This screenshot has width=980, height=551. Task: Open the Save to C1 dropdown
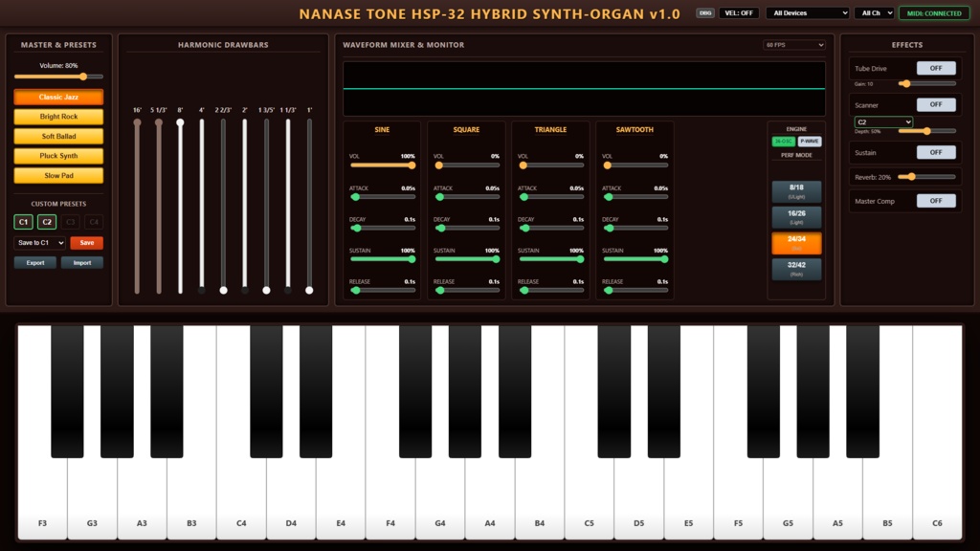pos(39,242)
